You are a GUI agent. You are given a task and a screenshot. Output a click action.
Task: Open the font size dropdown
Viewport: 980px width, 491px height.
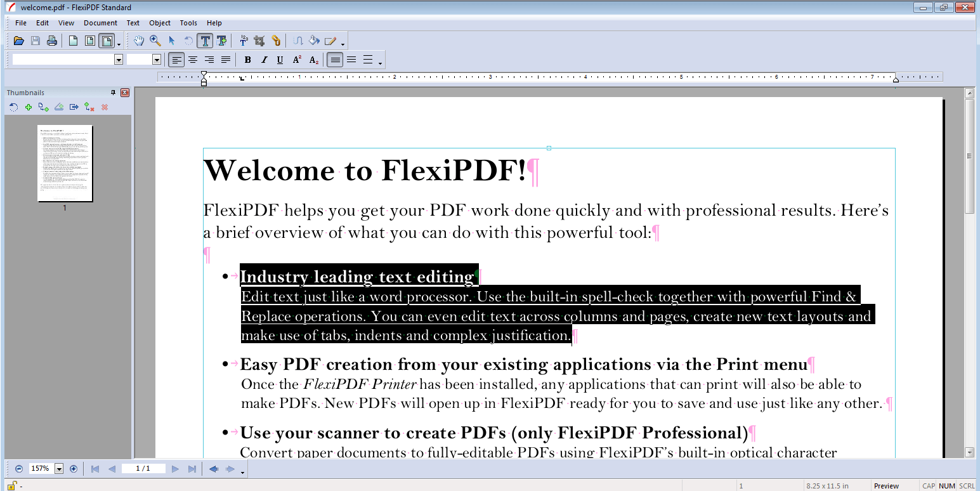(157, 60)
